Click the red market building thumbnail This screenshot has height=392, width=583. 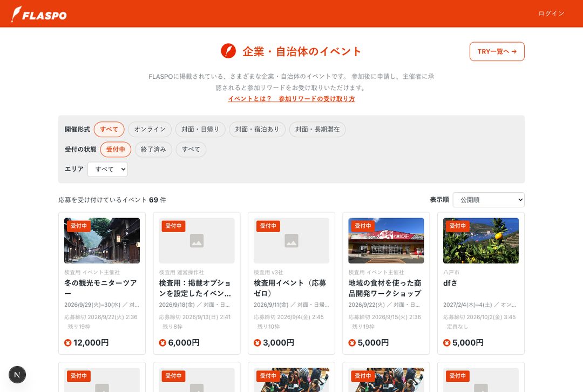tap(386, 241)
